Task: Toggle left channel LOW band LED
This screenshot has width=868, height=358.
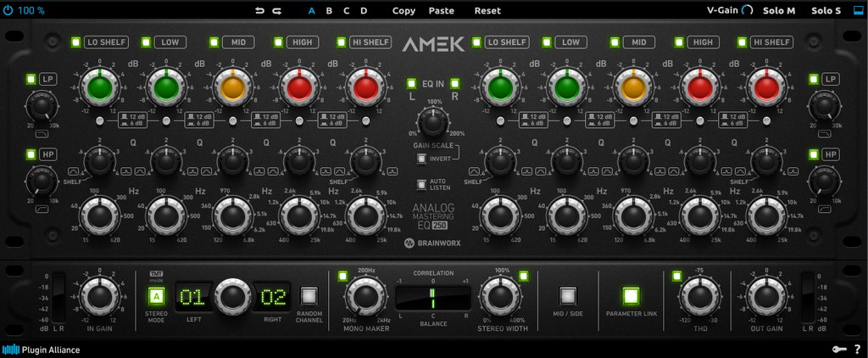Action: [x=146, y=42]
